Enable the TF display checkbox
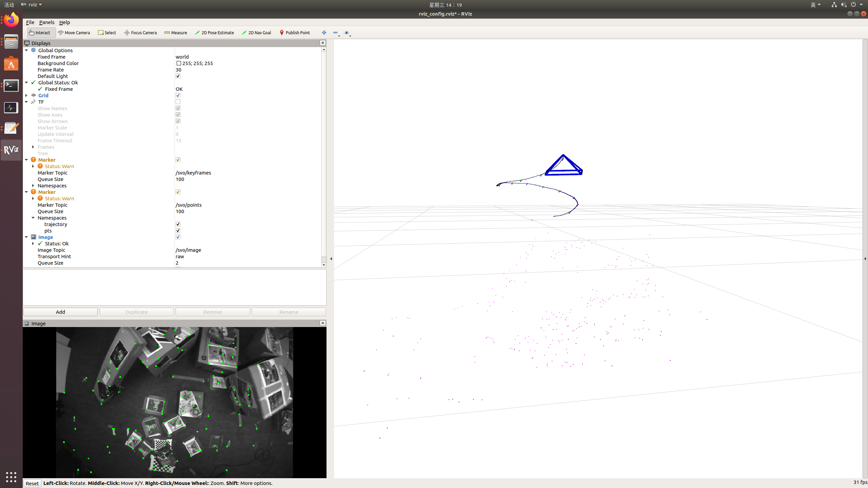868x488 pixels. tap(178, 102)
